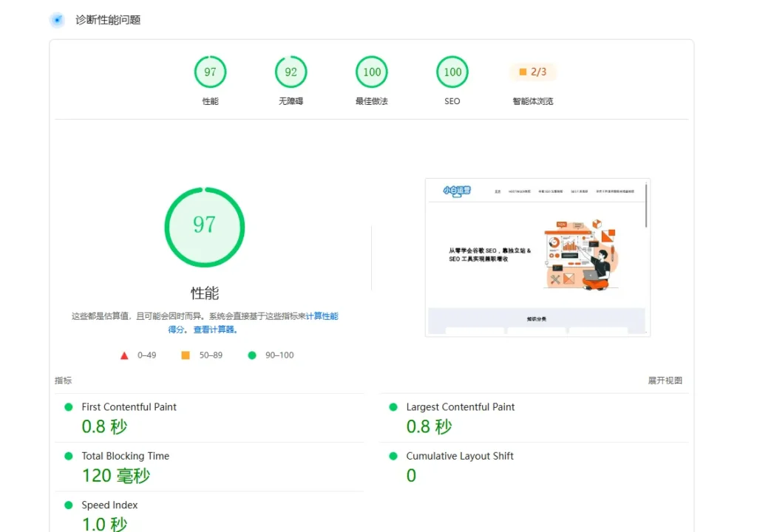Click the green circle 90–100 legend icon
The height and width of the screenshot is (532, 757).
(x=252, y=355)
